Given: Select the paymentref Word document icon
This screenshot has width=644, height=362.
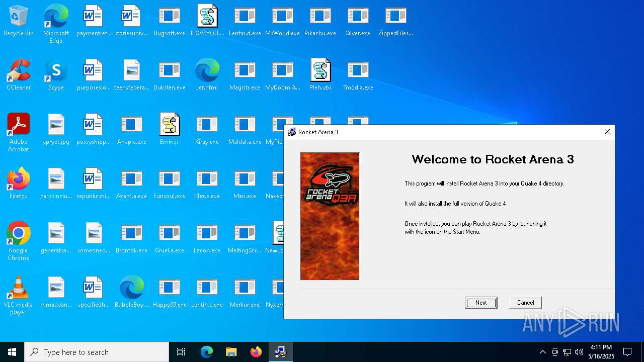Looking at the screenshot, I should (94, 21).
